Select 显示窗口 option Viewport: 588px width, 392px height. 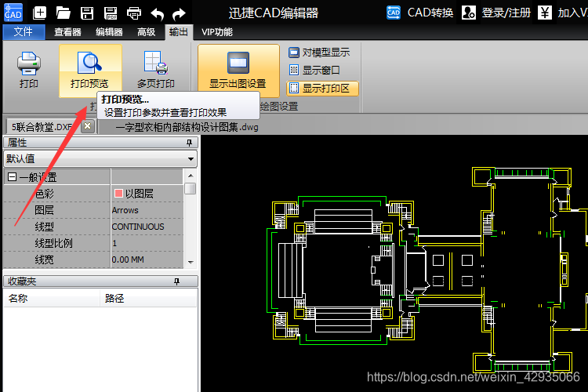coord(314,70)
